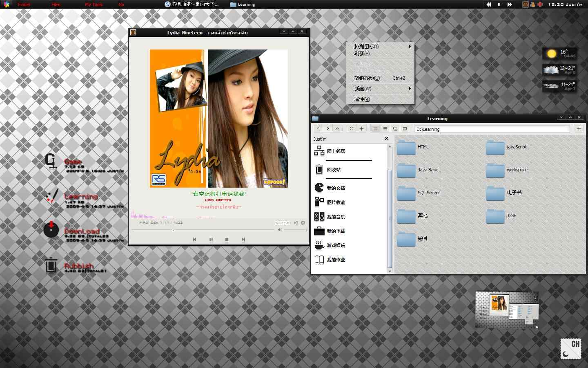Go back in the Learning window toolbar
588x368 pixels.
[x=318, y=129]
